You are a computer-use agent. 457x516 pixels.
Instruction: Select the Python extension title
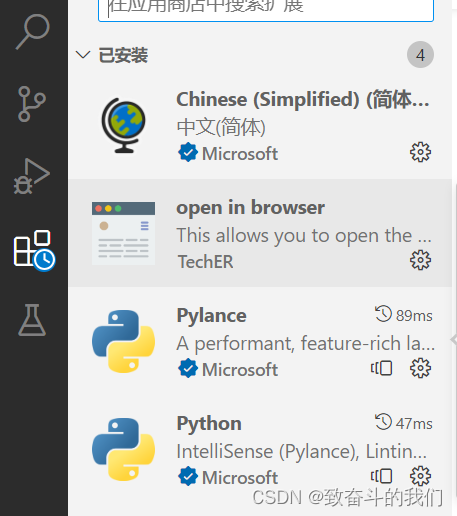pyautogui.click(x=209, y=424)
